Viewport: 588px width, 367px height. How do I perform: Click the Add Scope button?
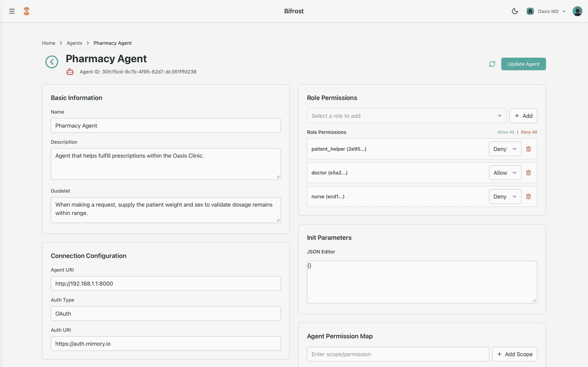click(514, 354)
